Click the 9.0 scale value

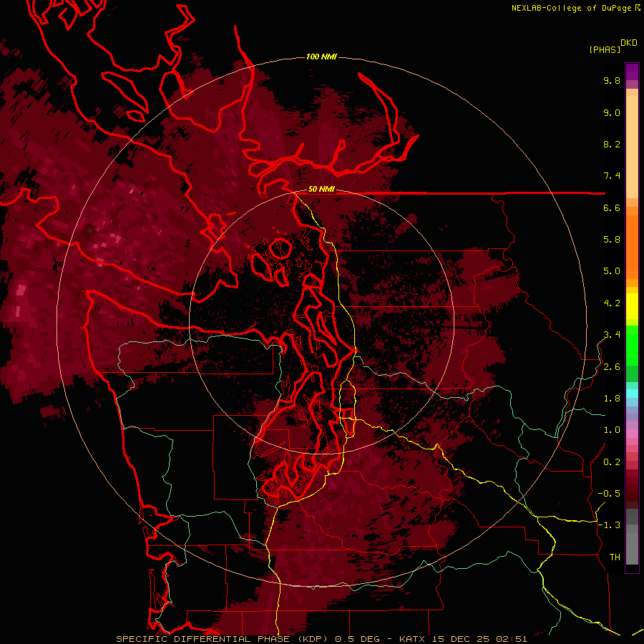pos(612,112)
